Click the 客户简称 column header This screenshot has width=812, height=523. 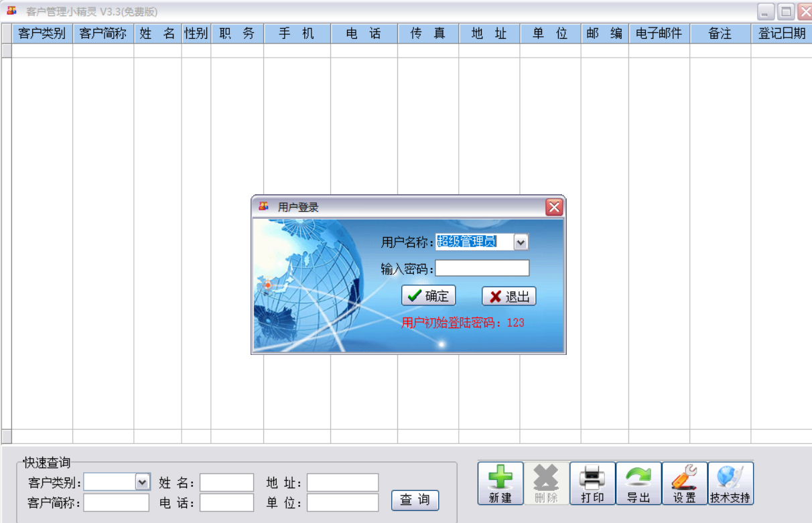coord(103,33)
